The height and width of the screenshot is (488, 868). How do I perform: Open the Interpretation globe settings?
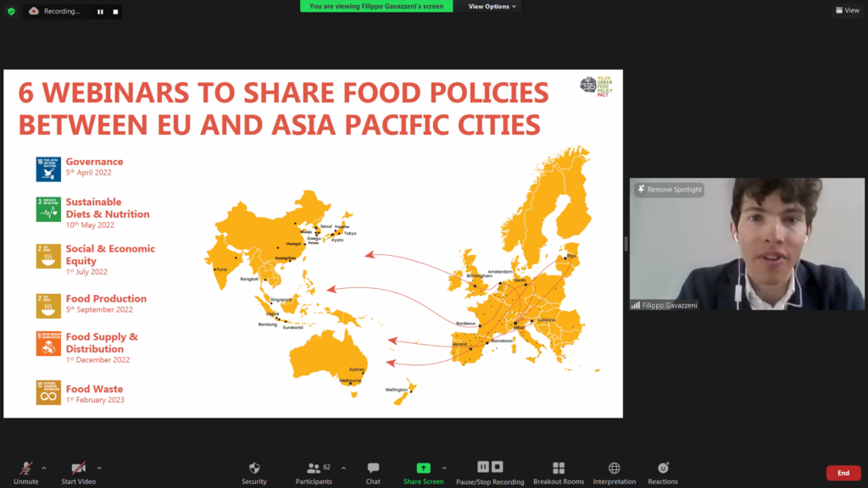click(x=615, y=472)
